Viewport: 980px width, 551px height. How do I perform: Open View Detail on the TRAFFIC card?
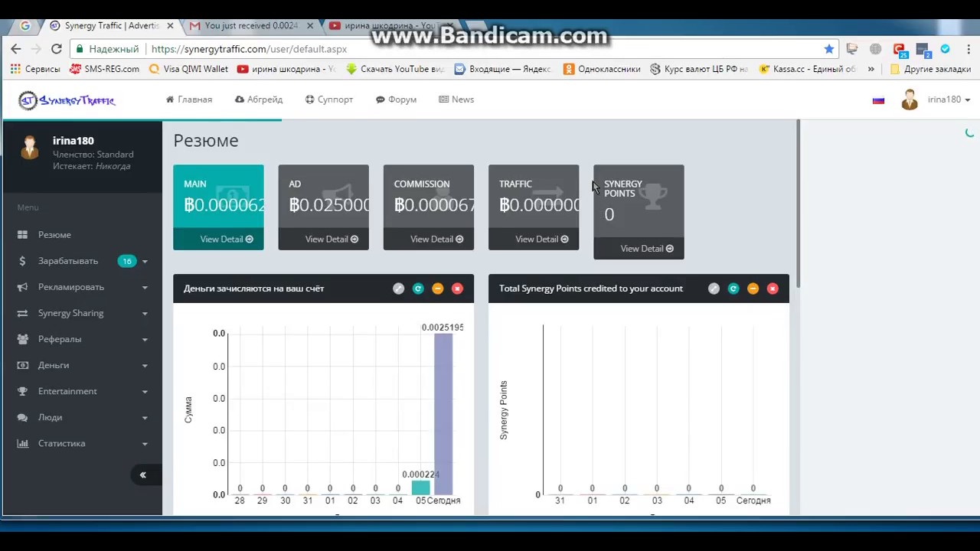(x=541, y=239)
